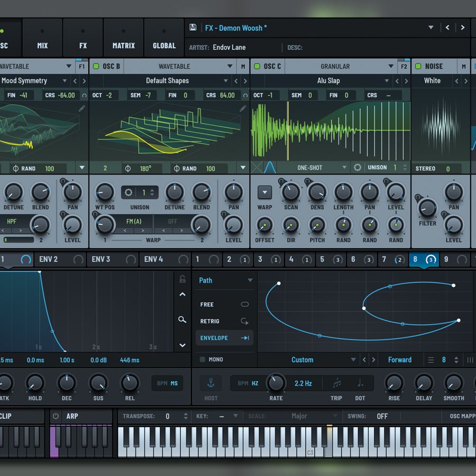Enable the OSC B power toggle

(x=95, y=66)
